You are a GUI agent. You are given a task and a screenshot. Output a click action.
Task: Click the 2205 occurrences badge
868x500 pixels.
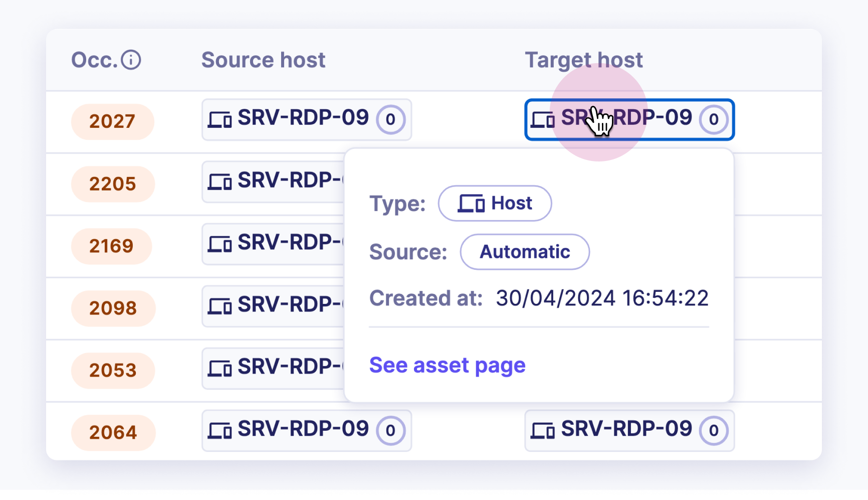113,184
